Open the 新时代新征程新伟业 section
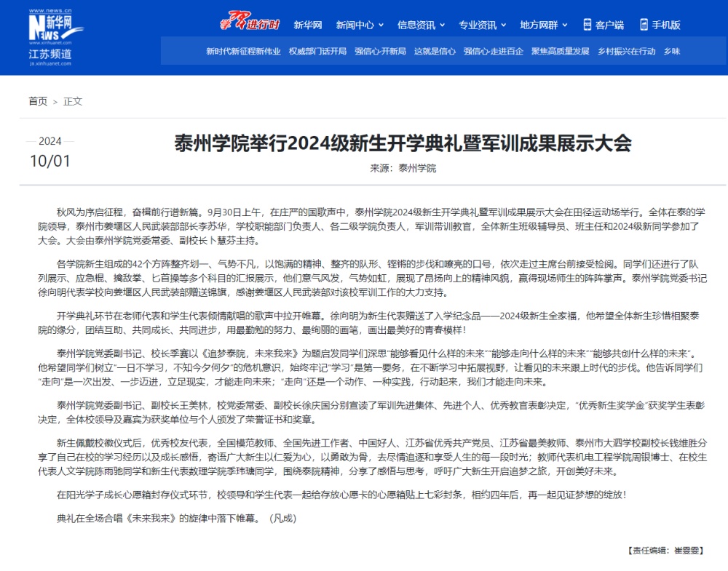Viewport: 728px width, 571px height. tap(243, 52)
